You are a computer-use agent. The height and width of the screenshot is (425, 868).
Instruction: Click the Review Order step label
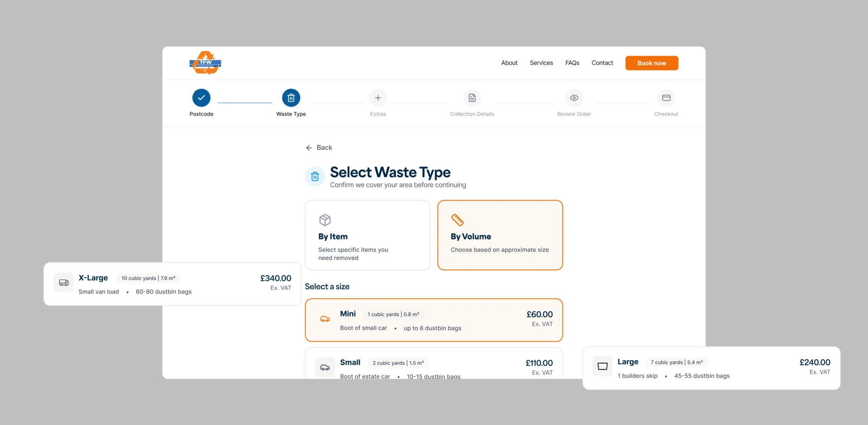click(574, 114)
